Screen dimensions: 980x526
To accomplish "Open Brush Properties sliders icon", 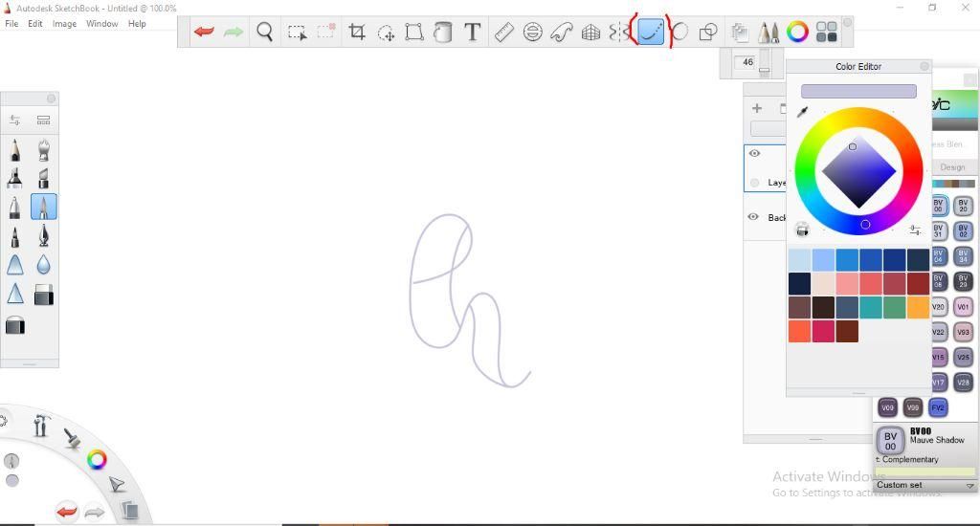I will tap(15, 120).
